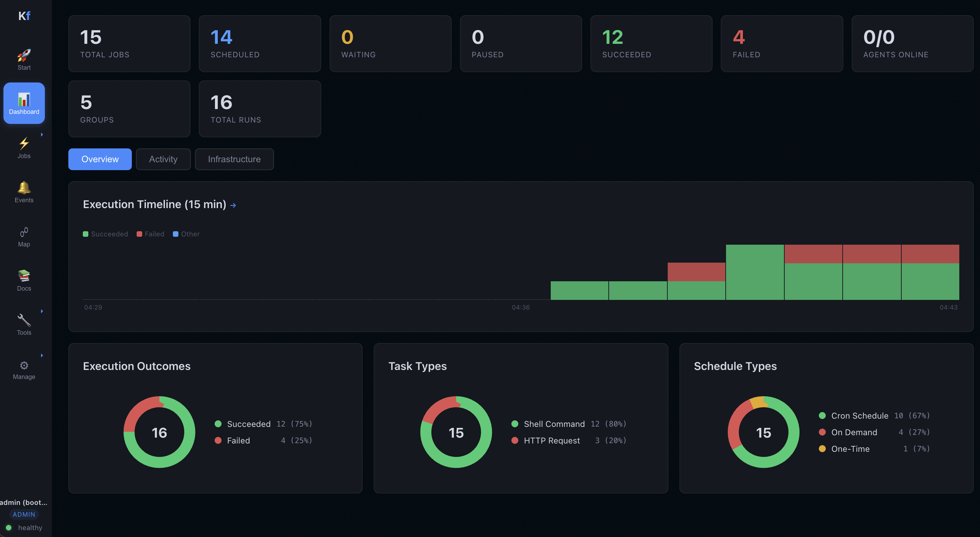The image size is (980, 537).
Task: Switch to the Infrastructure tab
Action: (x=234, y=159)
